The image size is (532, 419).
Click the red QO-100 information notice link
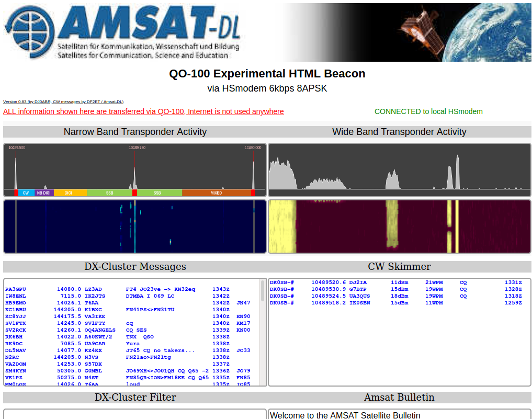143,111
